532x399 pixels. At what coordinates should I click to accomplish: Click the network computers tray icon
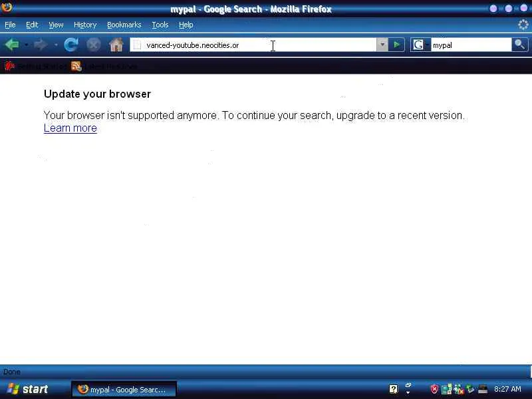coord(446,389)
